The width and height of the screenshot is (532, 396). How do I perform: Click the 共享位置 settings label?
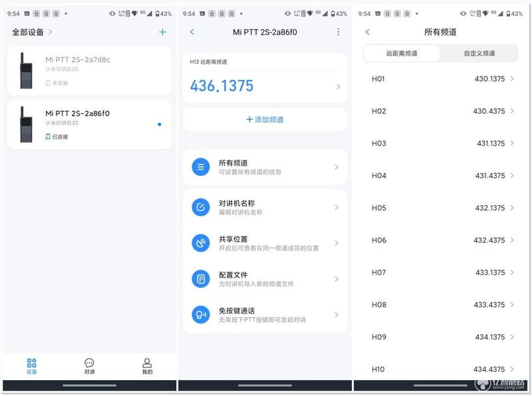point(233,239)
